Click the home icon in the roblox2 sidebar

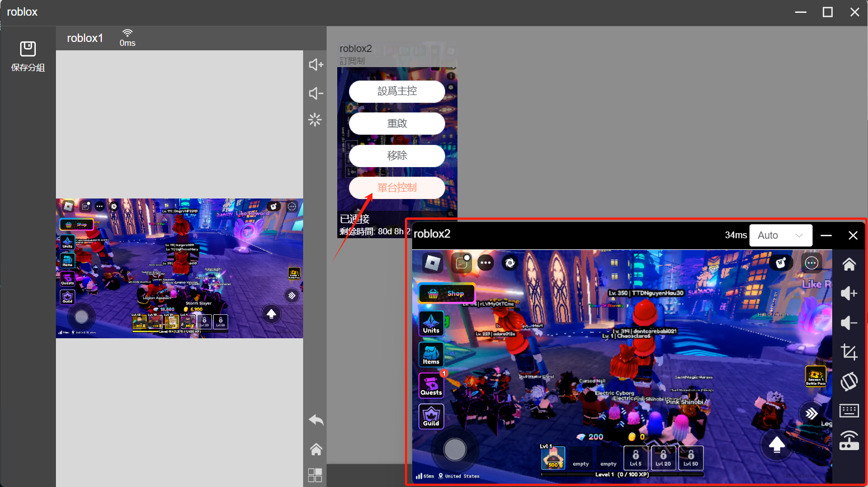[849, 264]
